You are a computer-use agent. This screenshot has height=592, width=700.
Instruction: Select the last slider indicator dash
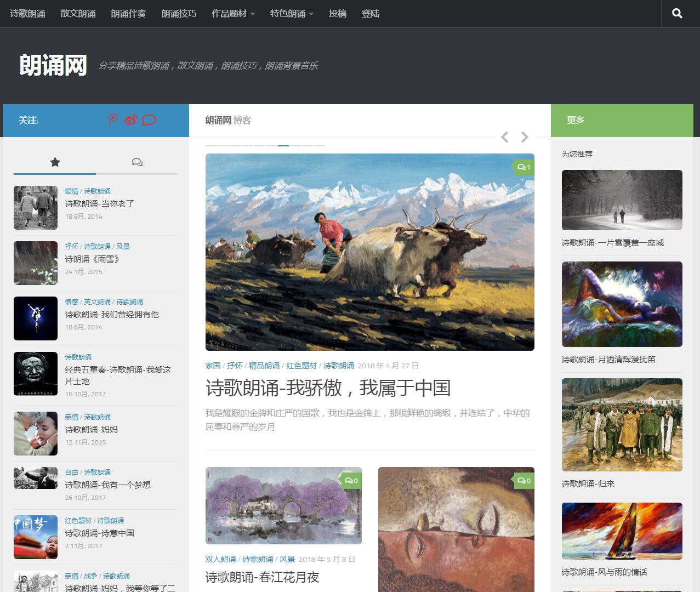tap(320, 145)
